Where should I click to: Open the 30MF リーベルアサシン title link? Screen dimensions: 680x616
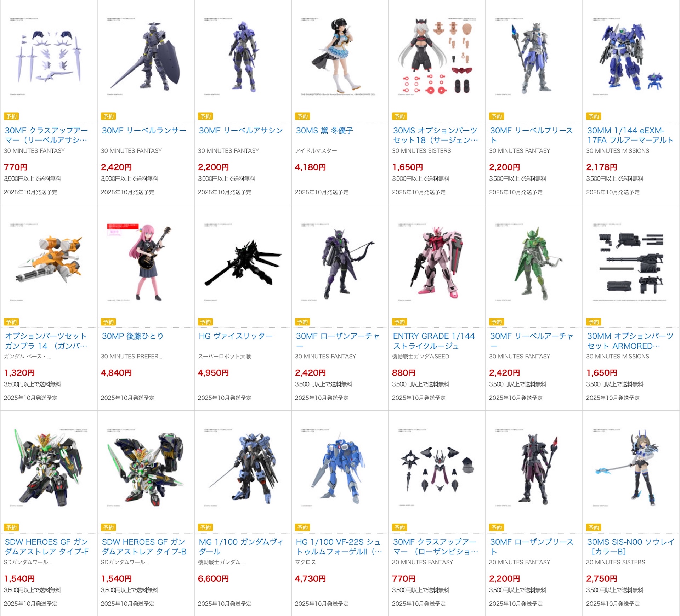tap(241, 131)
